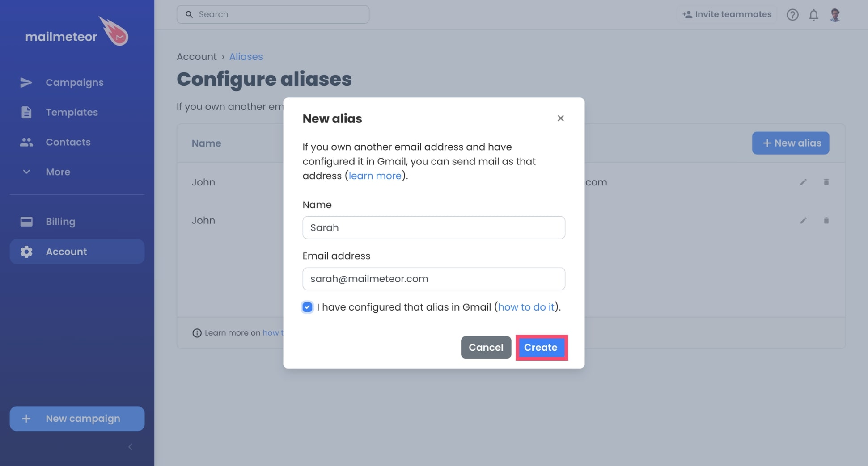Uncheck the configured alias in Gmail checkbox
The image size is (868, 466).
point(307,307)
